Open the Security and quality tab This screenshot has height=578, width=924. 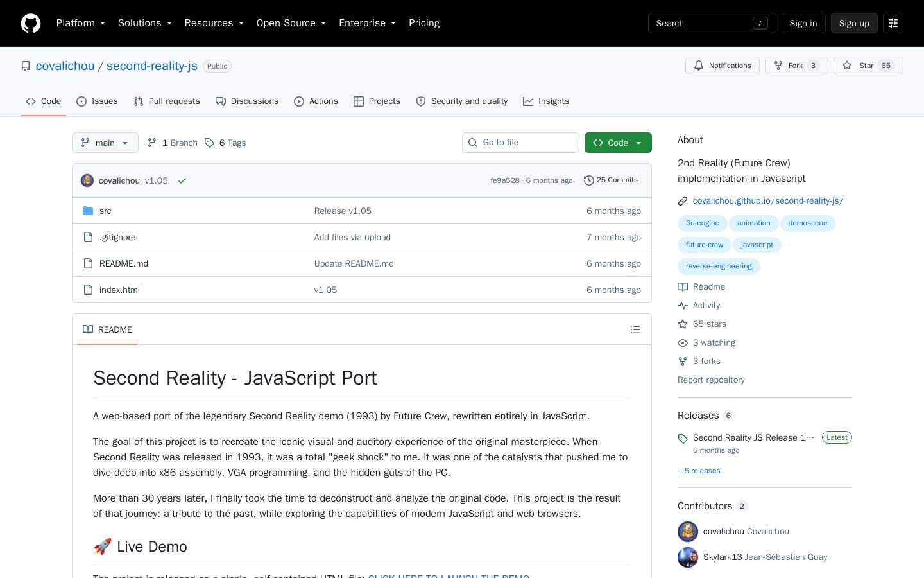(462, 101)
